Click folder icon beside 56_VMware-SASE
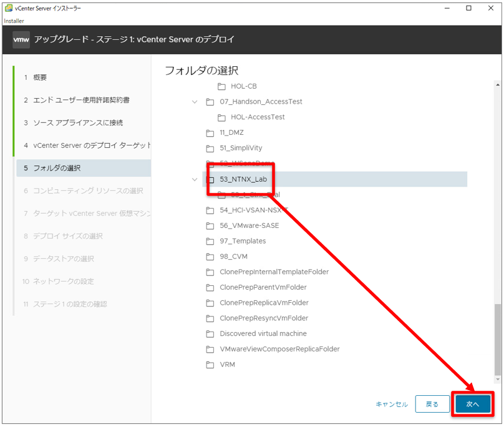The height and width of the screenshot is (427, 504). 210,226
